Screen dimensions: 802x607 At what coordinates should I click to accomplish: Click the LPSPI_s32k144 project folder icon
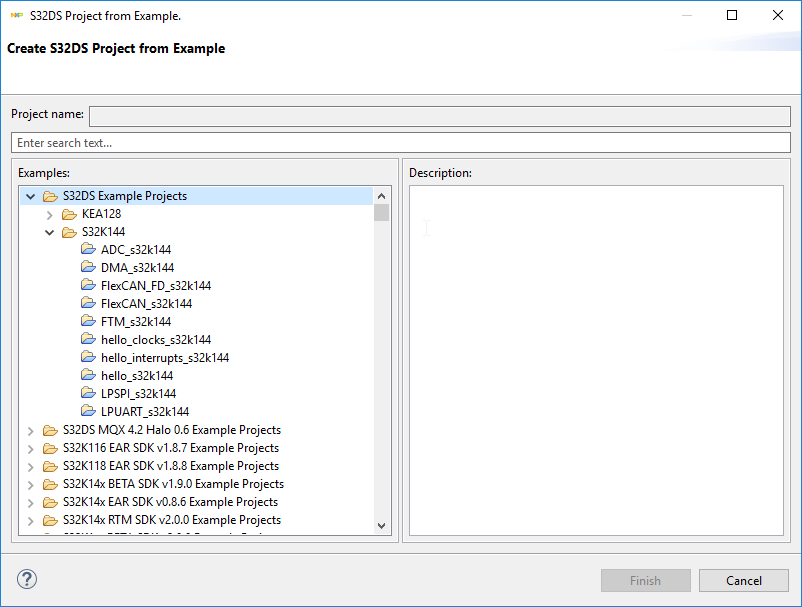pos(88,394)
